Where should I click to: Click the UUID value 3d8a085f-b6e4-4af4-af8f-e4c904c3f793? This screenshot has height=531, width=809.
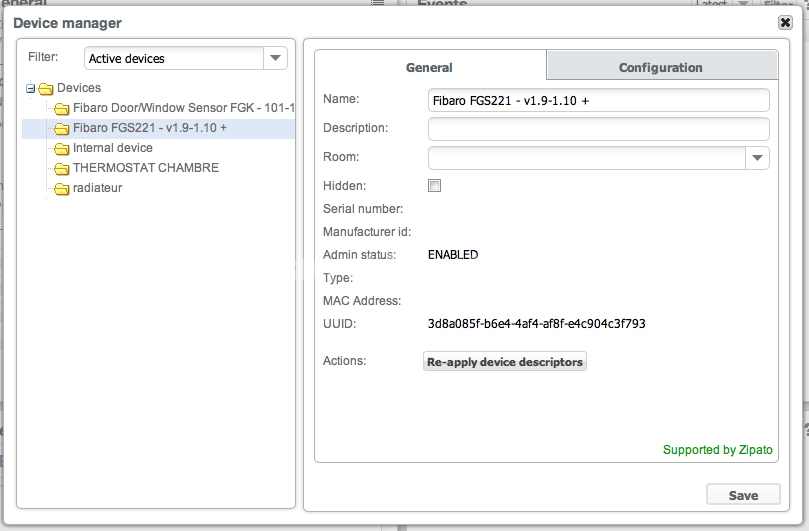click(x=537, y=324)
